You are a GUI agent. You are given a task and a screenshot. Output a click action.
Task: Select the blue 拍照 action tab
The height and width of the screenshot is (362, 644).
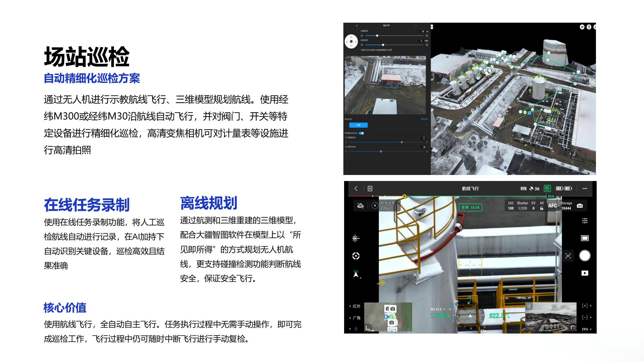pos(358,125)
